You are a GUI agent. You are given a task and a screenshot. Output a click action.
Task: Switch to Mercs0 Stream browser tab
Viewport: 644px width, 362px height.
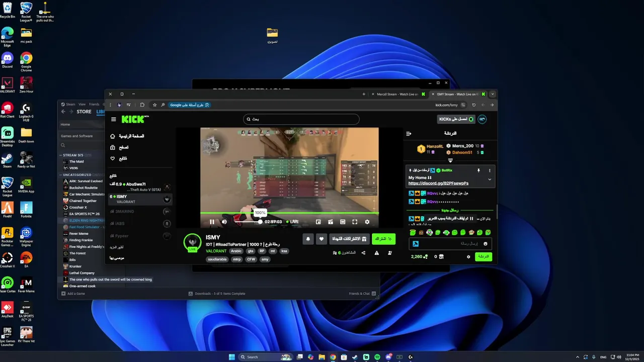(x=397, y=94)
